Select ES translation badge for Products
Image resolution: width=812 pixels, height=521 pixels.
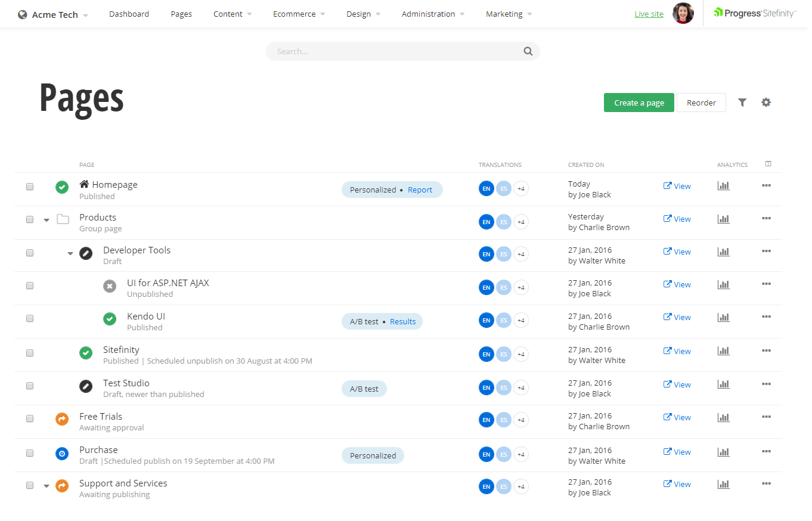pos(504,222)
